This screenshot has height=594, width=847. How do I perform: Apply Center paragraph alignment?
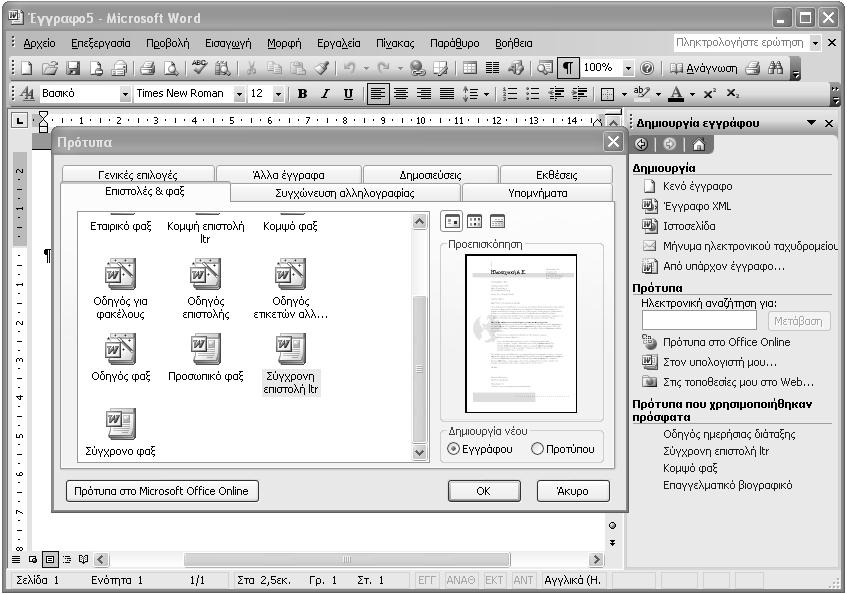tap(401, 94)
